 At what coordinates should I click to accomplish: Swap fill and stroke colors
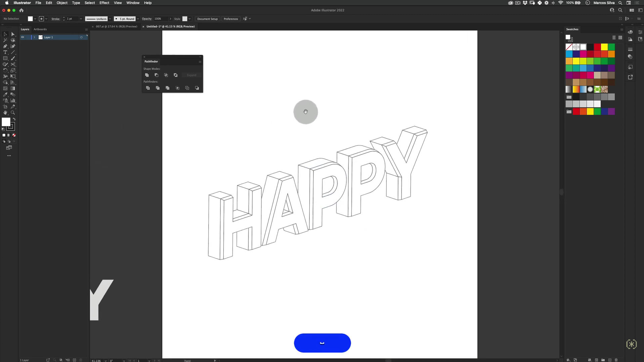click(14, 119)
